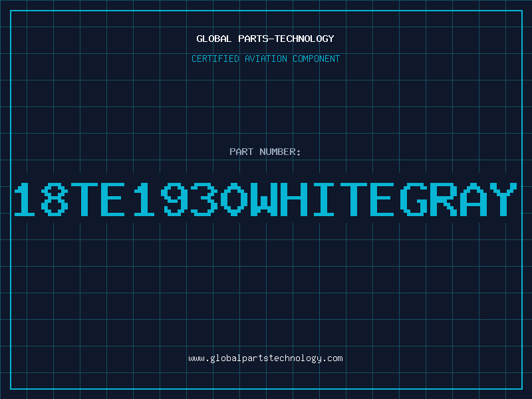Click the letter I in WHITE
The height and width of the screenshot is (399, 532).
pos(324,199)
